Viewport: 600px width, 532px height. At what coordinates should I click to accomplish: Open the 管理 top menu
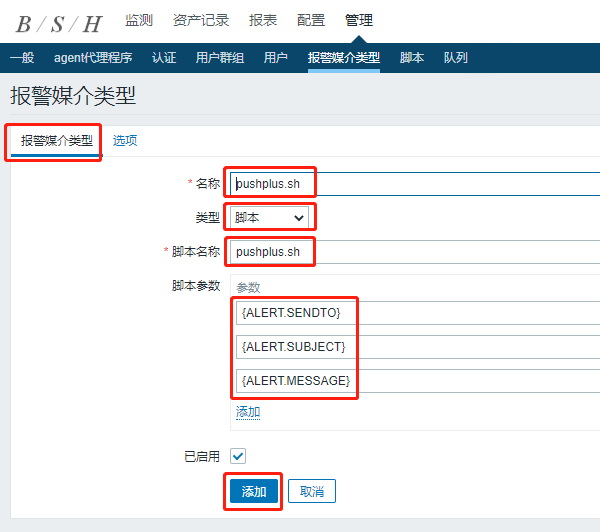coord(359,20)
